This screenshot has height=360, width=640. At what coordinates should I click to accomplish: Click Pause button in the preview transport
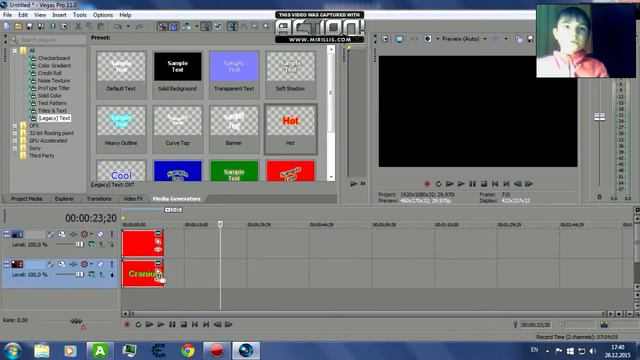click(x=472, y=184)
